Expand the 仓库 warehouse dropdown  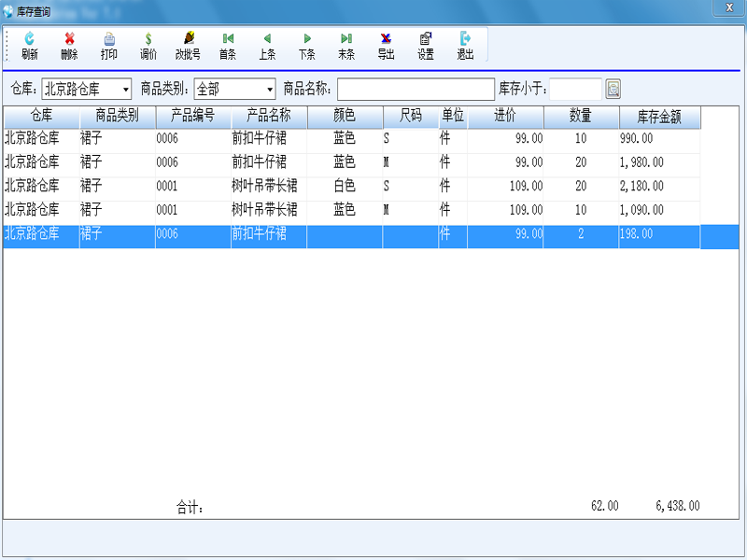126,90
